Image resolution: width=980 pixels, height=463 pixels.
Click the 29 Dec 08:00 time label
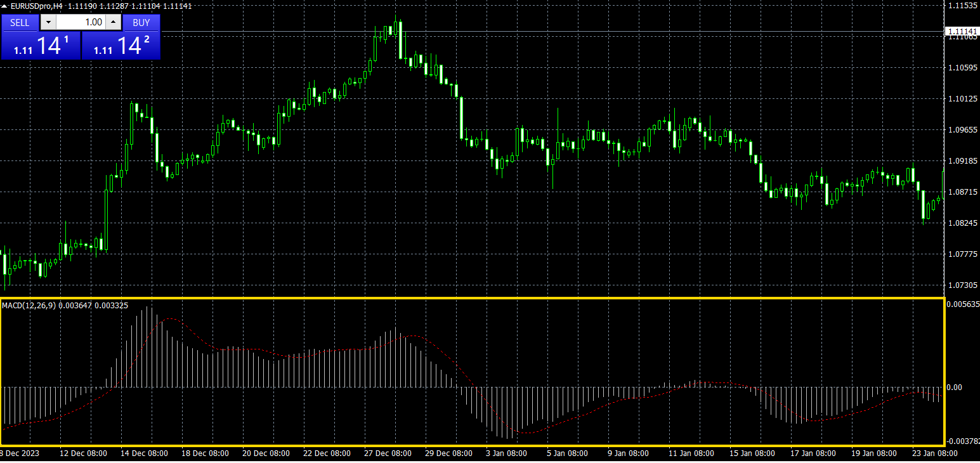[x=448, y=453]
